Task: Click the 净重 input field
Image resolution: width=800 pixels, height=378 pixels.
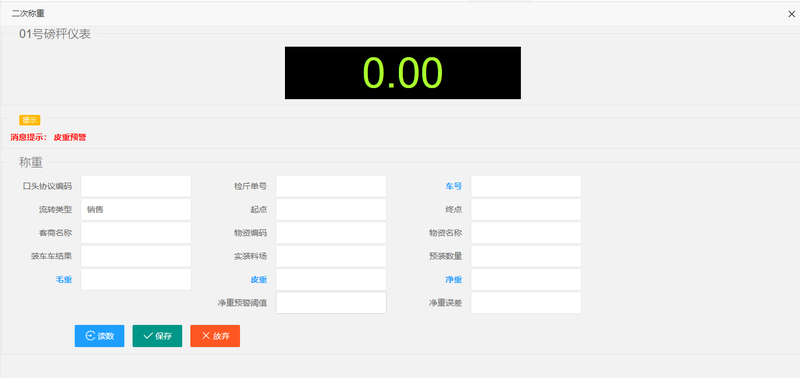Action: tap(526, 280)
